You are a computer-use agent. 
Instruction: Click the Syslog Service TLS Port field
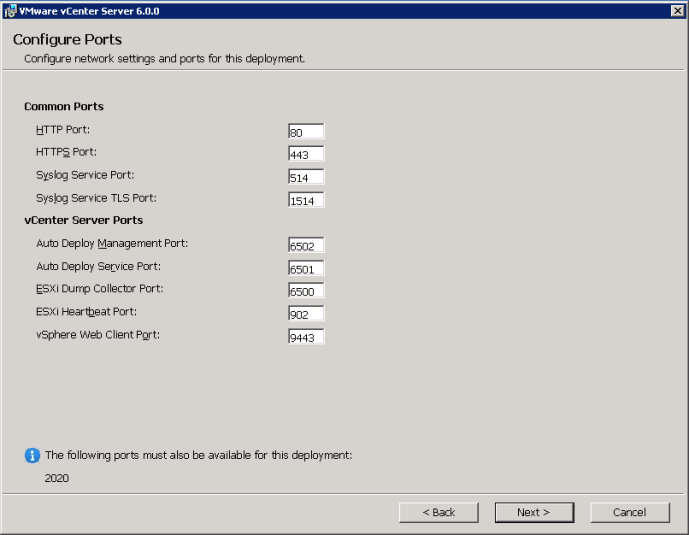[x=306, y=200]
